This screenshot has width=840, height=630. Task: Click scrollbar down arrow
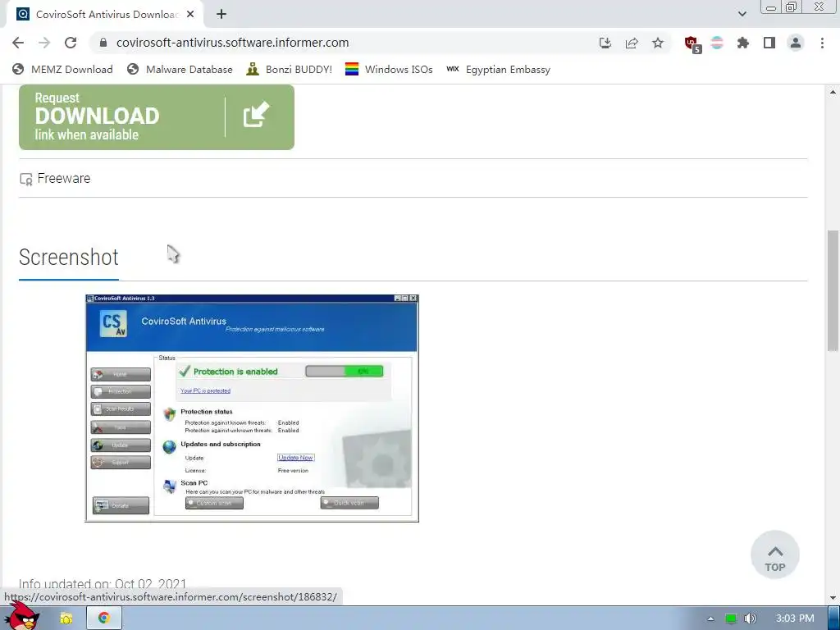pyautogui.click(x=833, y=598)
